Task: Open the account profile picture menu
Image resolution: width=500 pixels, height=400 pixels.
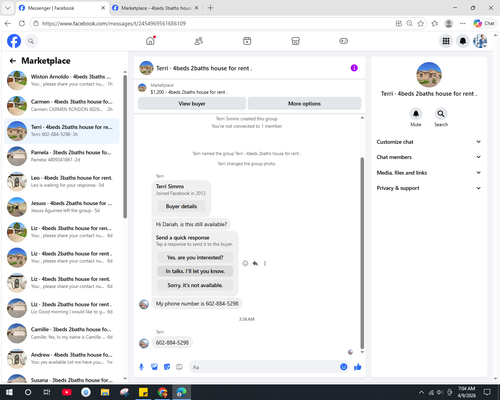Action: [480, 41]
